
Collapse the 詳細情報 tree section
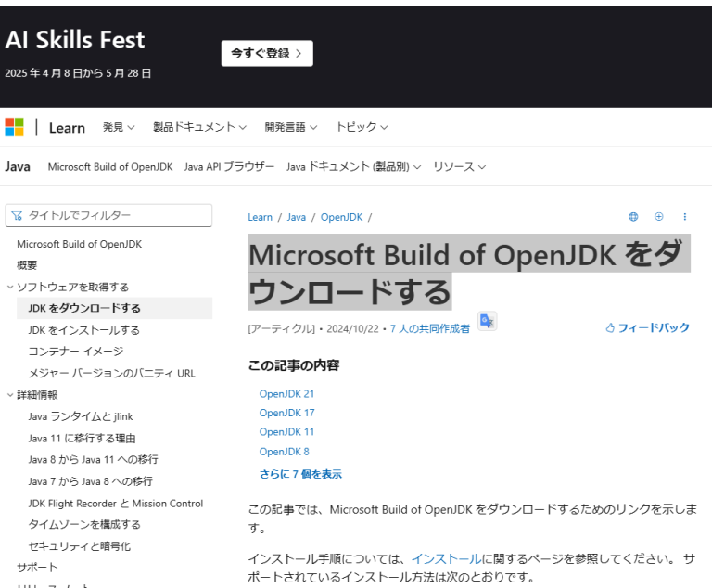(10, 395)
